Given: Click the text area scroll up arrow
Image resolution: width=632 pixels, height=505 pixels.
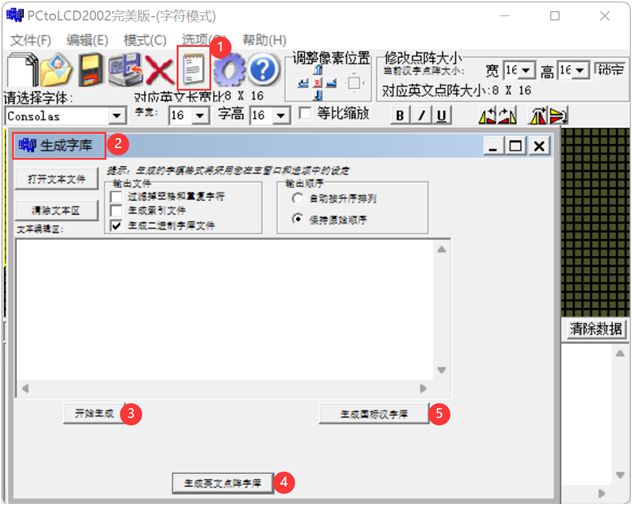Looking at the screenshot, I should point(442,249).
